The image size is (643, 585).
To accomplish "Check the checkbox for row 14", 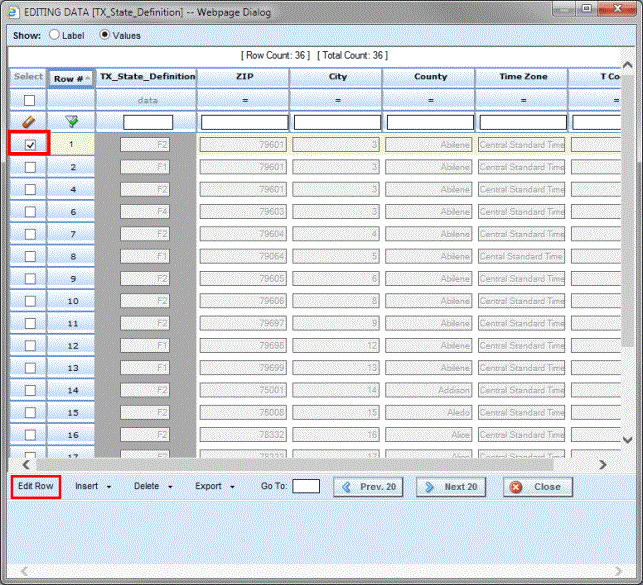I will click(30, 390).
